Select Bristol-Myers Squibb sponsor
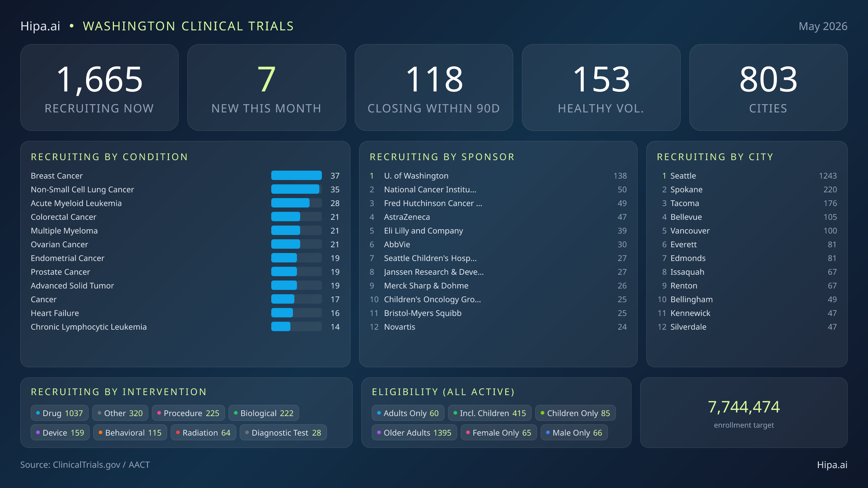This screenshot has width=868, height=488. click(498, 313)
